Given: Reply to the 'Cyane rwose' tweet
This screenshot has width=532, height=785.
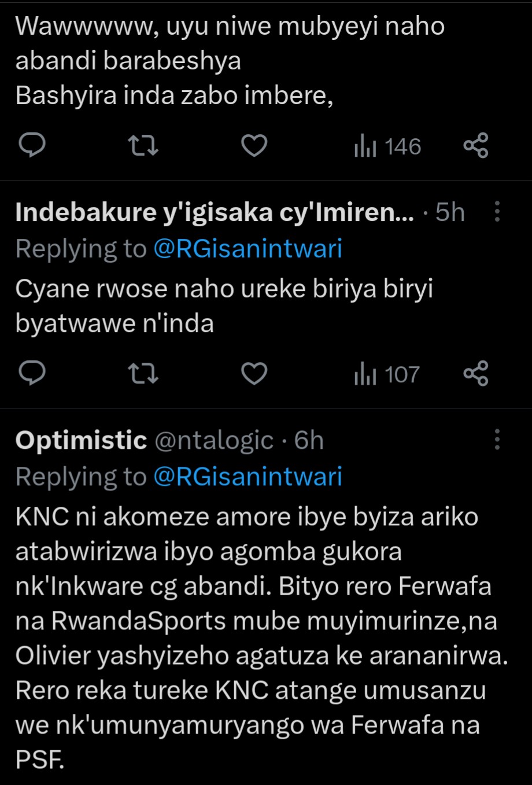Looking at the screenshot, I should pos(33,374).
